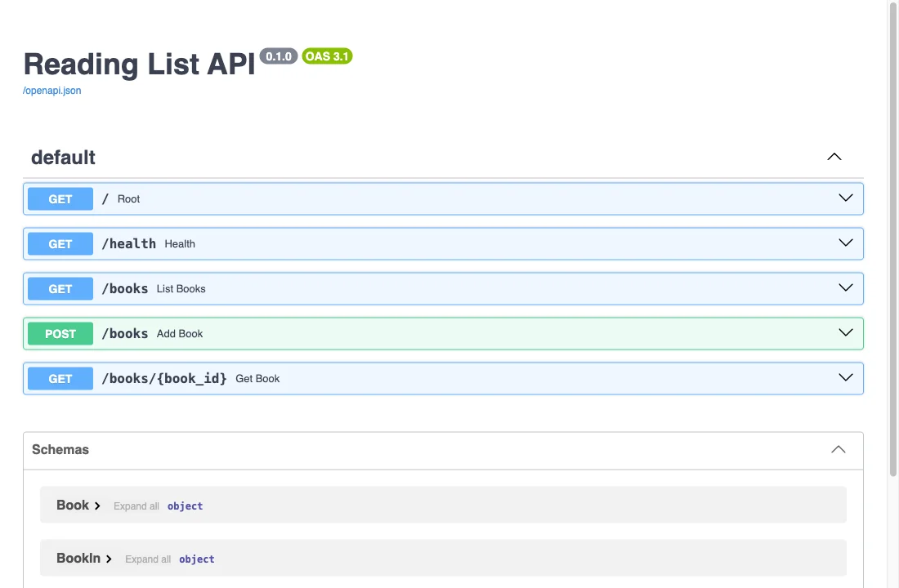The height and width of the screenshot is (588, 899).
Task: Click the Health summary text
Action: pyautogui.click(x=180, y=243)
